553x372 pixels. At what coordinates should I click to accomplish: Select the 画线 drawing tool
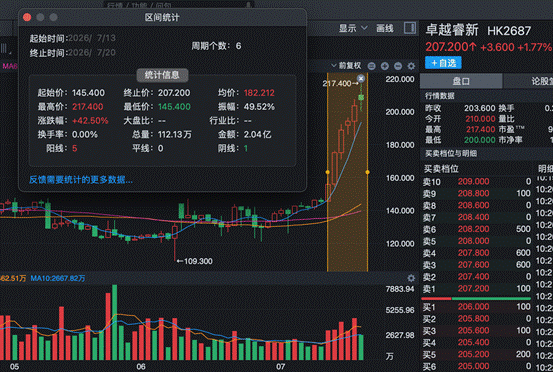(x=385, y=28)
